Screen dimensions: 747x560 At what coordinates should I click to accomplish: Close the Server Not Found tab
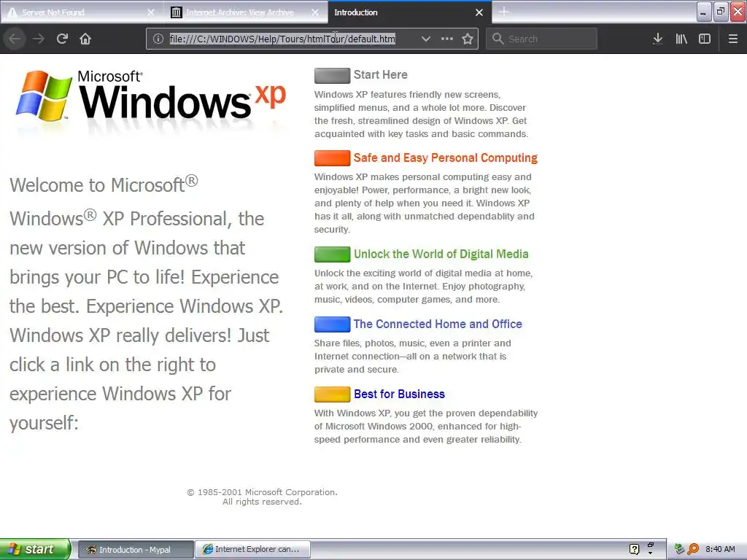point(150,12)
